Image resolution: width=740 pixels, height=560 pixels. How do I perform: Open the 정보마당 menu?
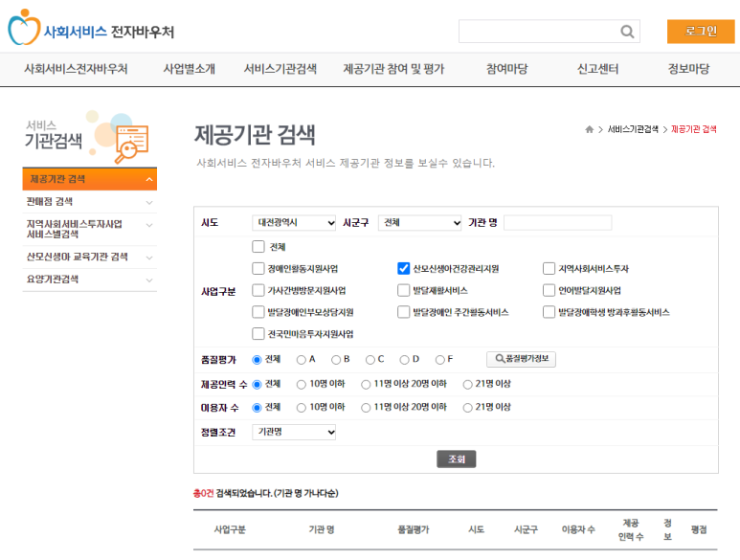[x=688, y=69]
